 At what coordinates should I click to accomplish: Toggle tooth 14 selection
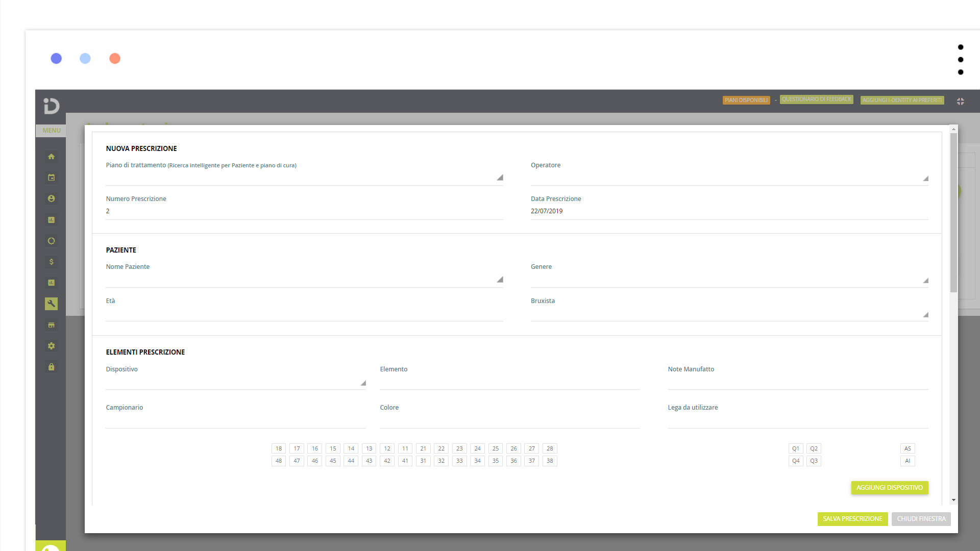[x=351, y=449]
